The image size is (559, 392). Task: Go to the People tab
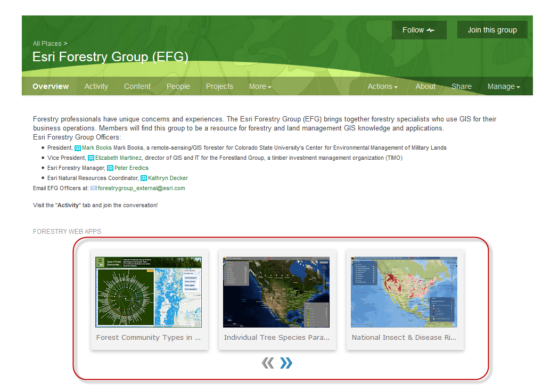(x=178, y=86)
